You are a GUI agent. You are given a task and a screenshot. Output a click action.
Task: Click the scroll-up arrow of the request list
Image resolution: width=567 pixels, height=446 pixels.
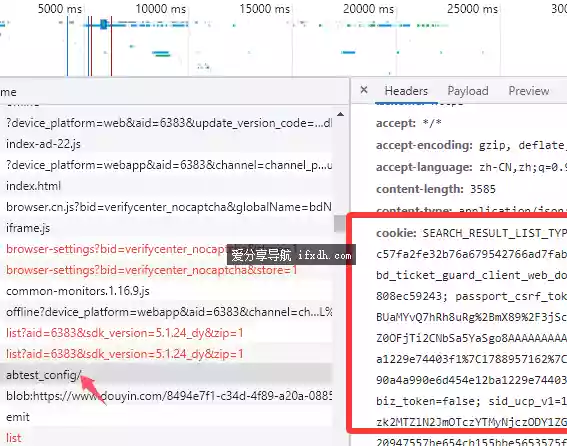tap(340, 114)
